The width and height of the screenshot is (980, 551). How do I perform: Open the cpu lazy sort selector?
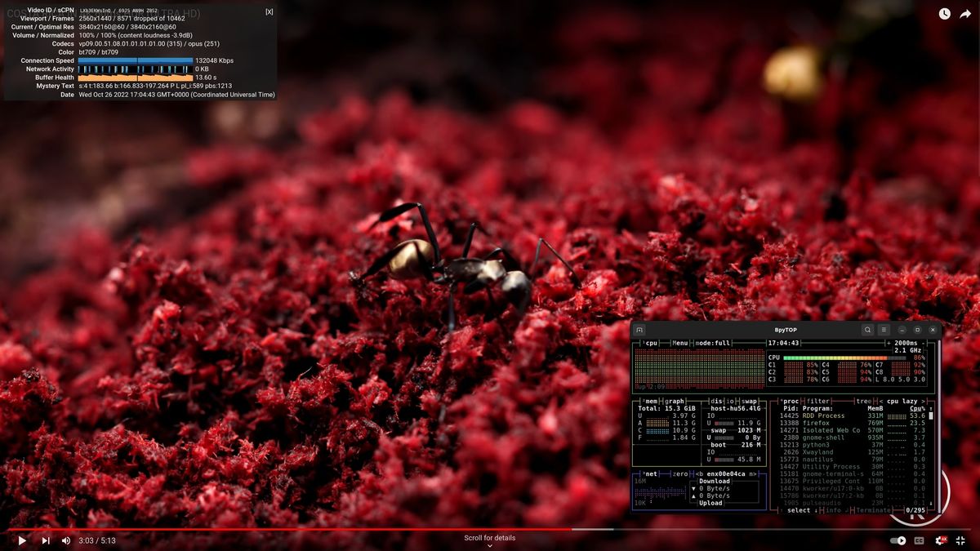pos(904,401)
